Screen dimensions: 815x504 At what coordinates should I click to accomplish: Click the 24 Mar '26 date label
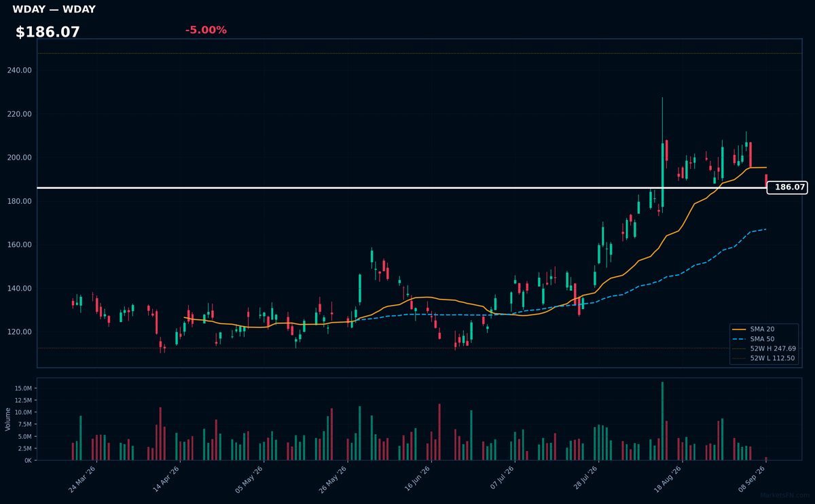click(x=84, y=479)
